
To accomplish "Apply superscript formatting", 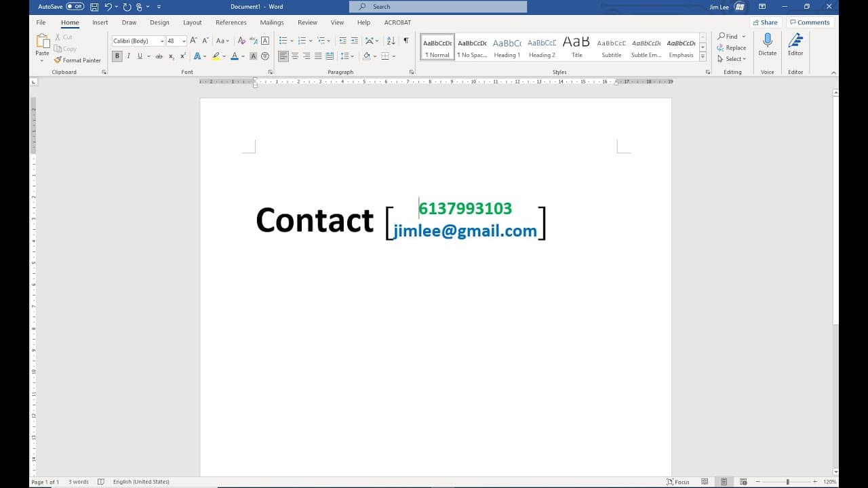I will (183, 56).
